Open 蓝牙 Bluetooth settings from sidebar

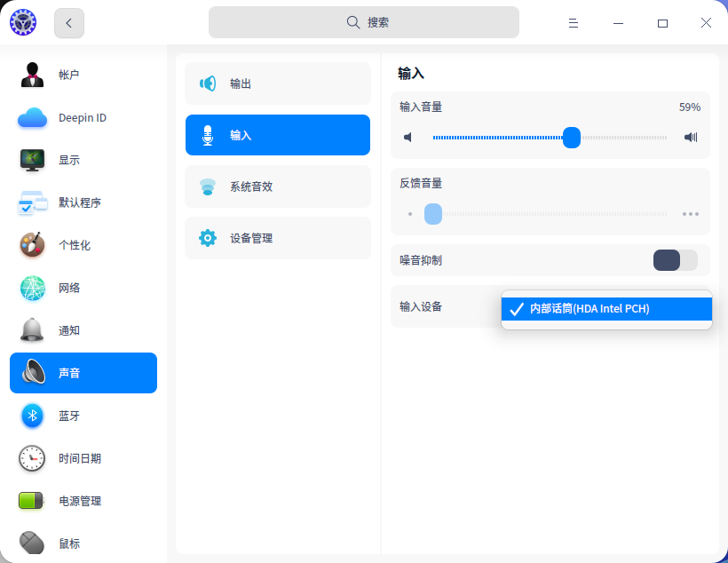tap(83, 416)
